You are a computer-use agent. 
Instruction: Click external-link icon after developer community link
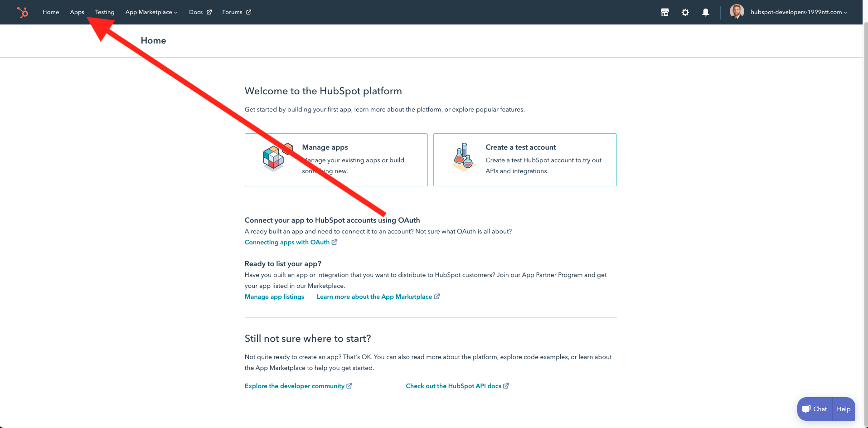(x=349, y=386)
